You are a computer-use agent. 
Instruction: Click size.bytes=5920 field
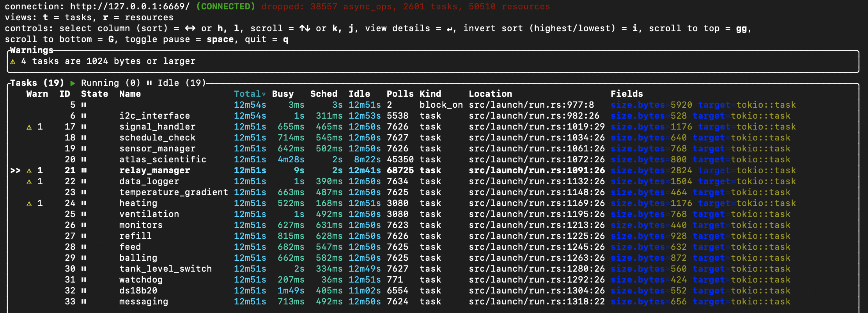[x=651, y=105]
